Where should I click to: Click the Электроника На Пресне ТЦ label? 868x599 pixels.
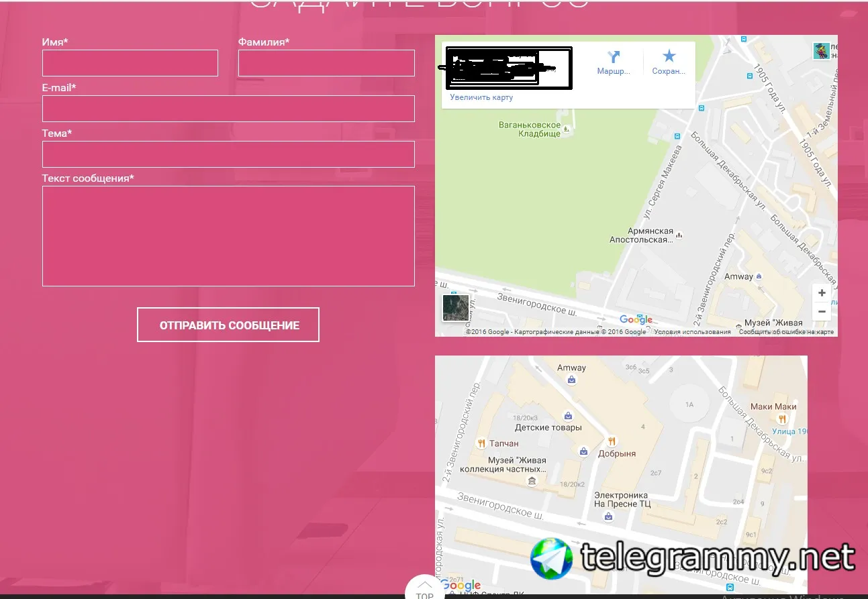pyautogui.click(x=622, y=499)
